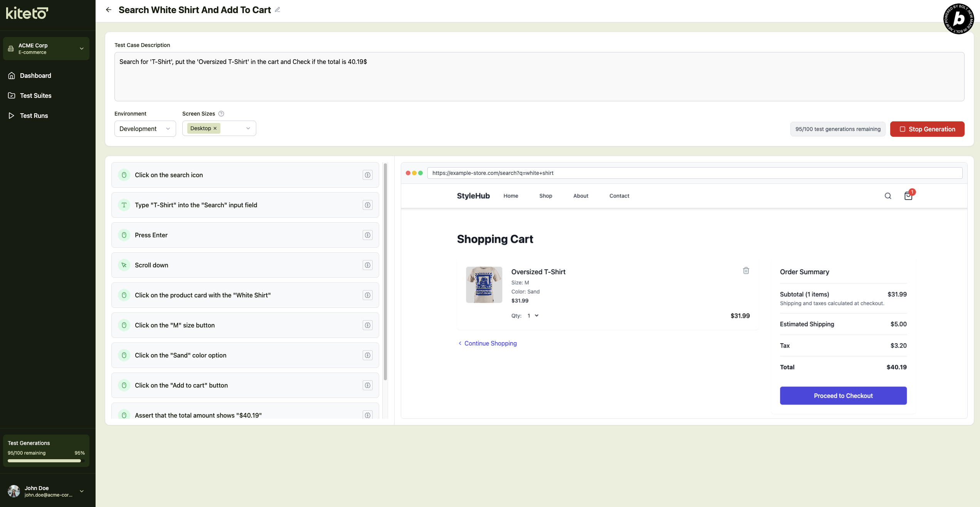This screenshot has height=507, width=980.
Task: Go to Test Runs in sidebar
Action: 34,116
